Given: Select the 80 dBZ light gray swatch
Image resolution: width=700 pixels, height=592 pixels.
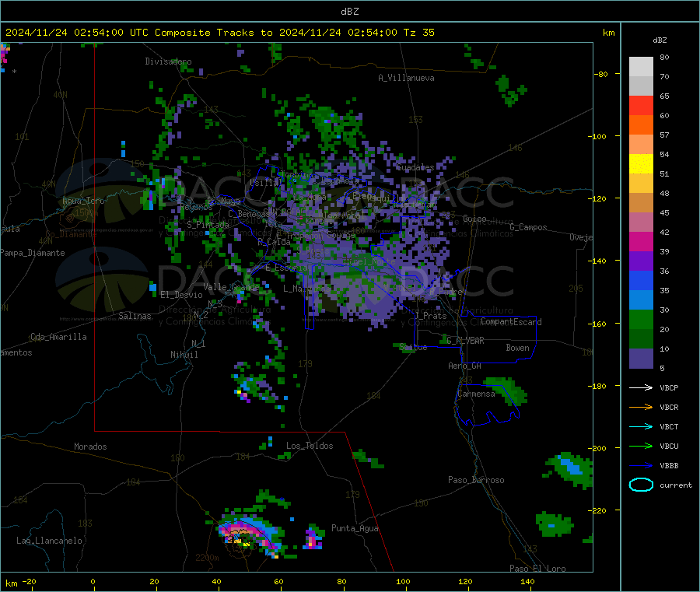Looking at the screenshot, I should pyautogui.click(x=641, y=67).
